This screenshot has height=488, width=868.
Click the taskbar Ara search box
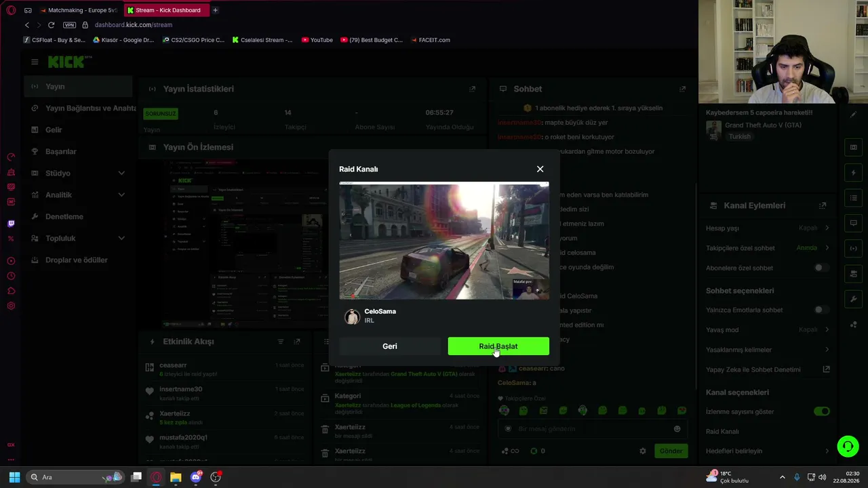pos(76,477)
